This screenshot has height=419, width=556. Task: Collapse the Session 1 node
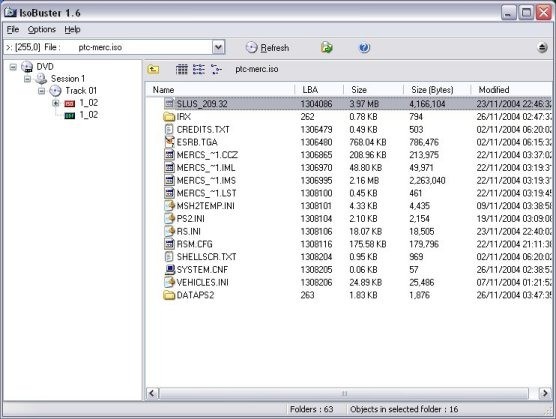point(27,79)
